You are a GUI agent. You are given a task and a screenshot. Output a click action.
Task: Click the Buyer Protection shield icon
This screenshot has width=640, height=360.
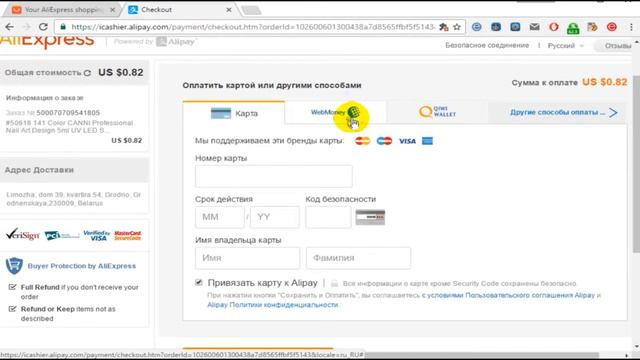pyautogui.click(x=14, y=266)
